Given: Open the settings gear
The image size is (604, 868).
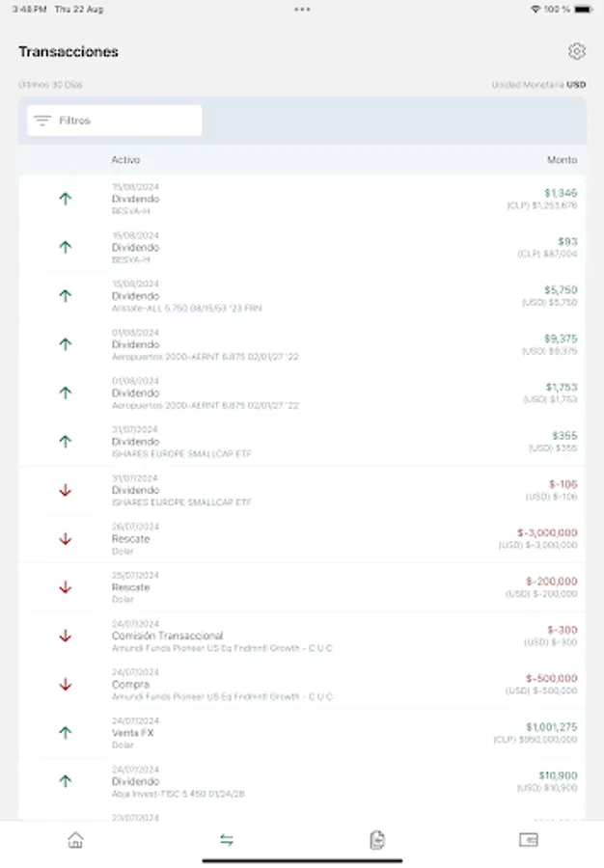Looking at the screenshot, I should pyautogui.click(x=576, y=51).
